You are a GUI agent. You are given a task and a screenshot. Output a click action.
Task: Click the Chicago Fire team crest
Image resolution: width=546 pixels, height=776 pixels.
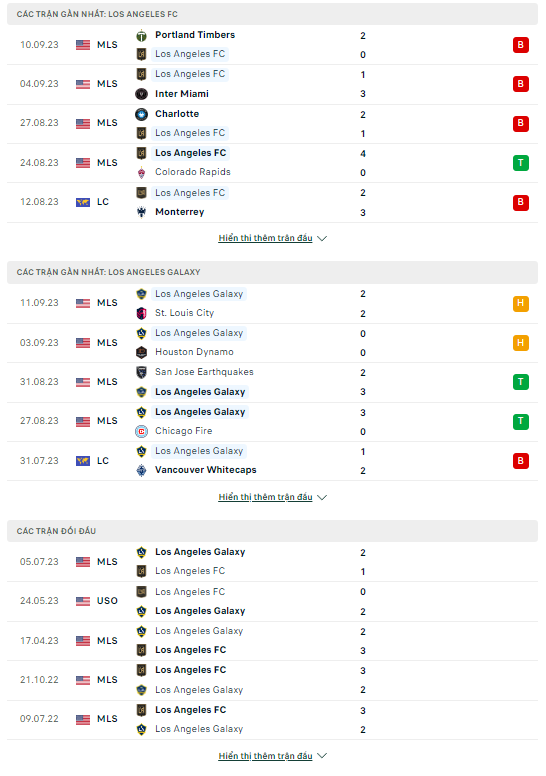142,432
